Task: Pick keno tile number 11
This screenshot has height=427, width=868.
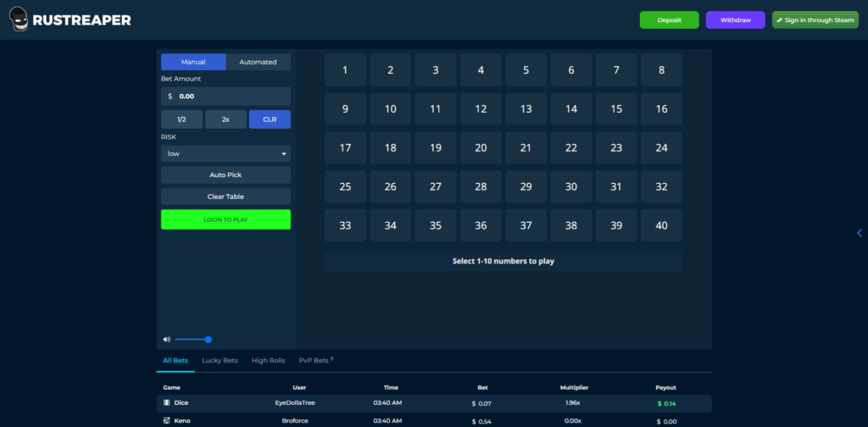Action: point(436,109)
